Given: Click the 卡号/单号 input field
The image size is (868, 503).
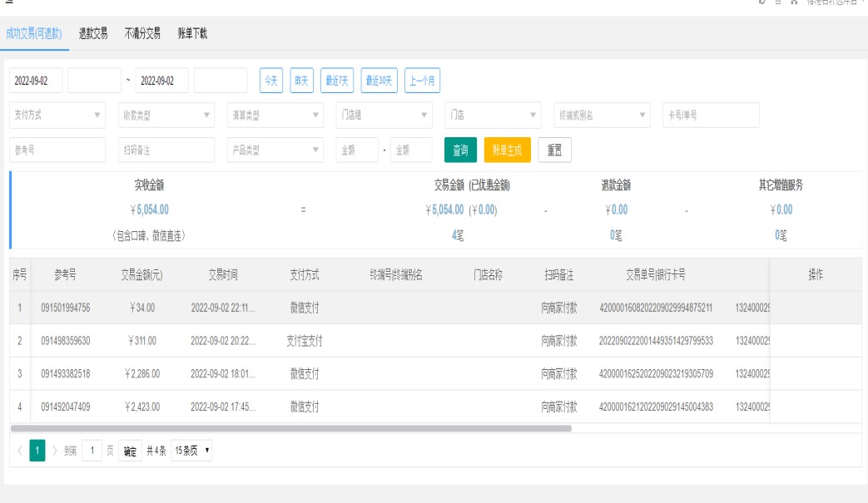Looking at the screenshot, I should tap(710, 115).
